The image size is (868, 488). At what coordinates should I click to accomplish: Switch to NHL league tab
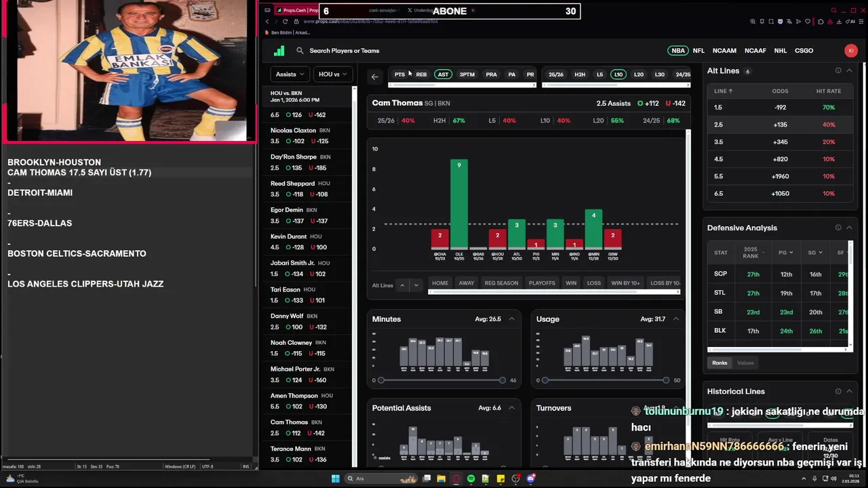coord(781,51)
